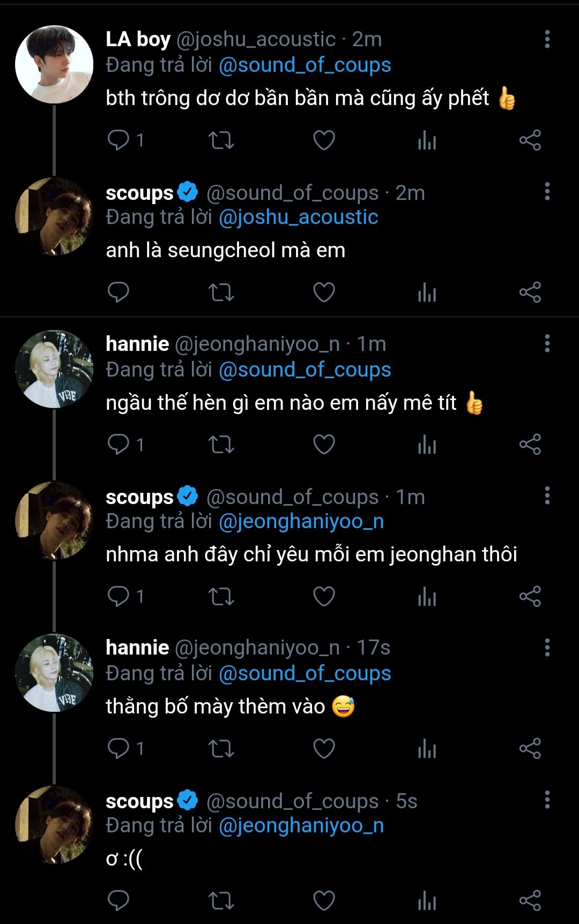Like hannie's 'ngầu thế' tweet
Screen dimensions: 579x924
pyautogui.click(x=324, y=445)
